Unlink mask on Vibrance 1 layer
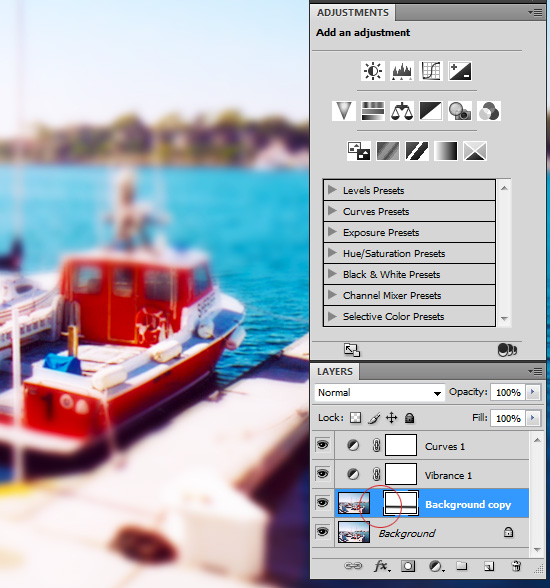This screenshot has width=550, height=588. 376,474
